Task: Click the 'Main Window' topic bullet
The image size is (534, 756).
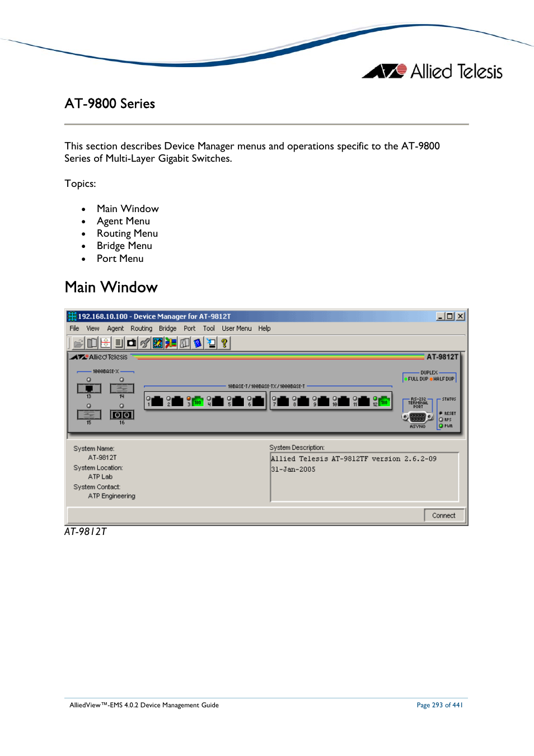Action: tap(128, 209)
